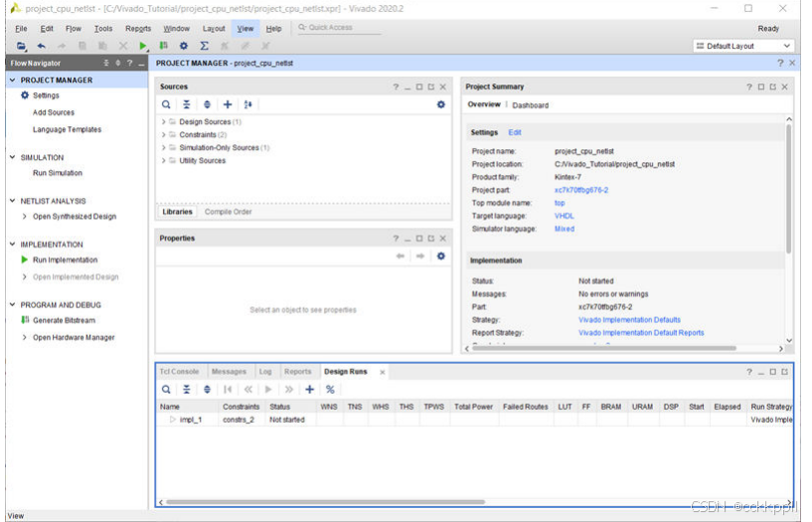Click the Mixed simulator language link

(564, 229)
